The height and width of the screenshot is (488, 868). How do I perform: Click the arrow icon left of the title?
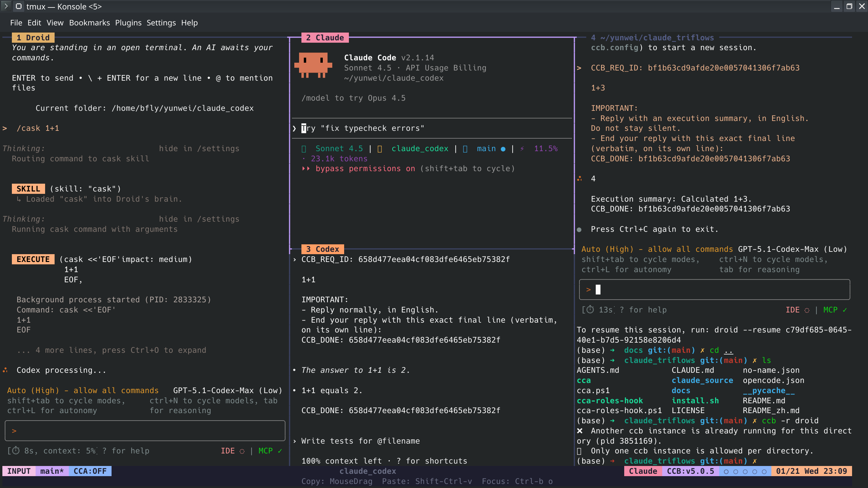coord(6,6)
